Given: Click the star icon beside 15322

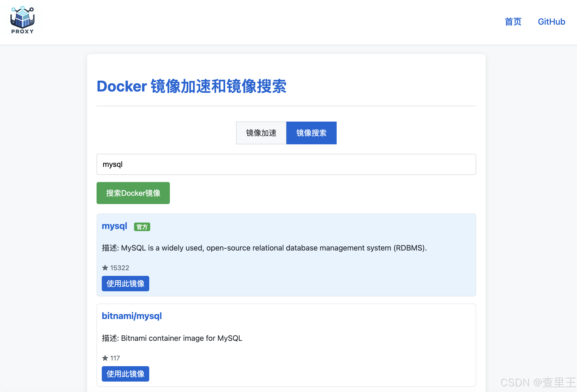Looking at the screenshot, I should [105, 268].
